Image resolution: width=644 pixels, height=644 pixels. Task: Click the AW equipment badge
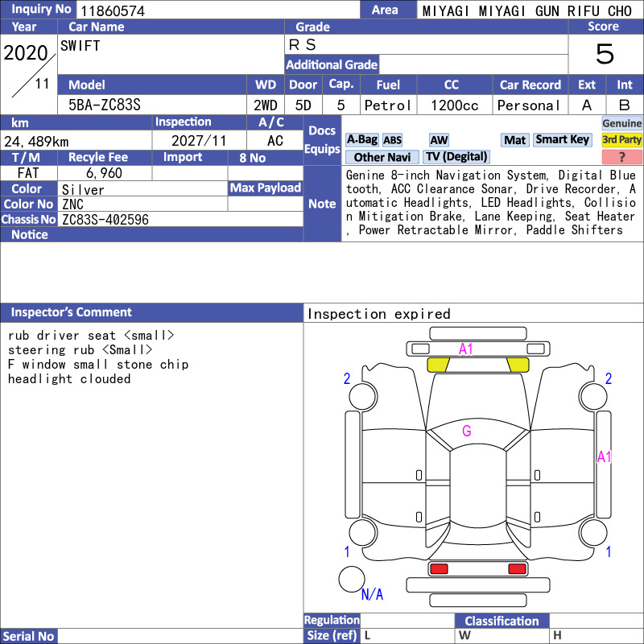click(439, 140)
